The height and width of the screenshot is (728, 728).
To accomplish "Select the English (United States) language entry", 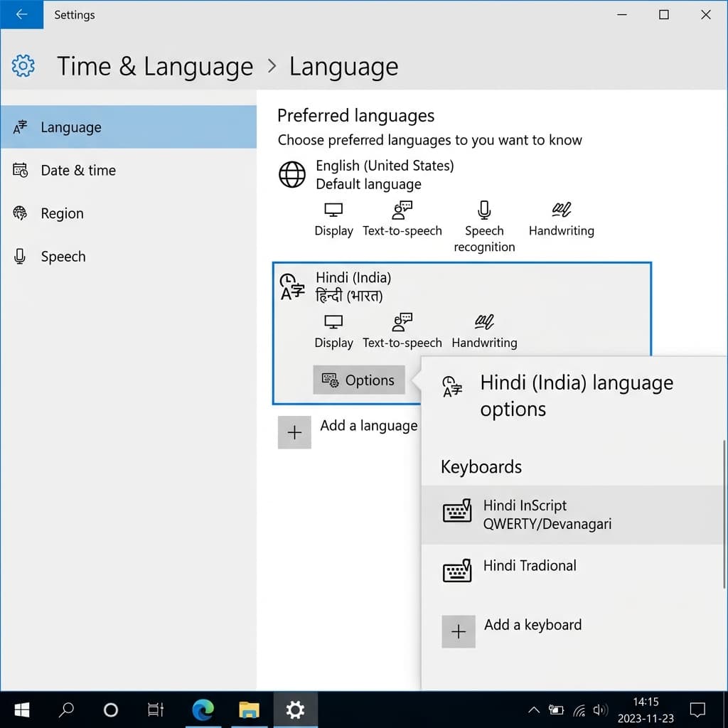I will tap(385, 175).
